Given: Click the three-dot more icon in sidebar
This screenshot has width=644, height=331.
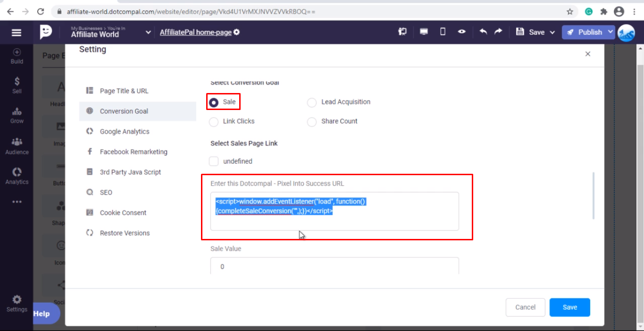Looking at the screenshot, I should [17, 202].
